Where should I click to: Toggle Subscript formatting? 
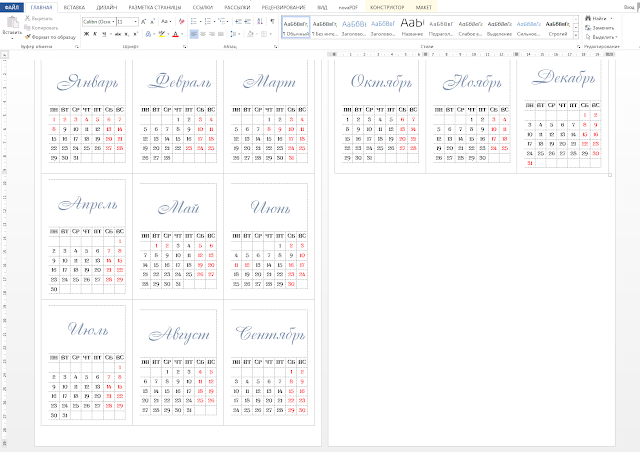tap(127, 34)
